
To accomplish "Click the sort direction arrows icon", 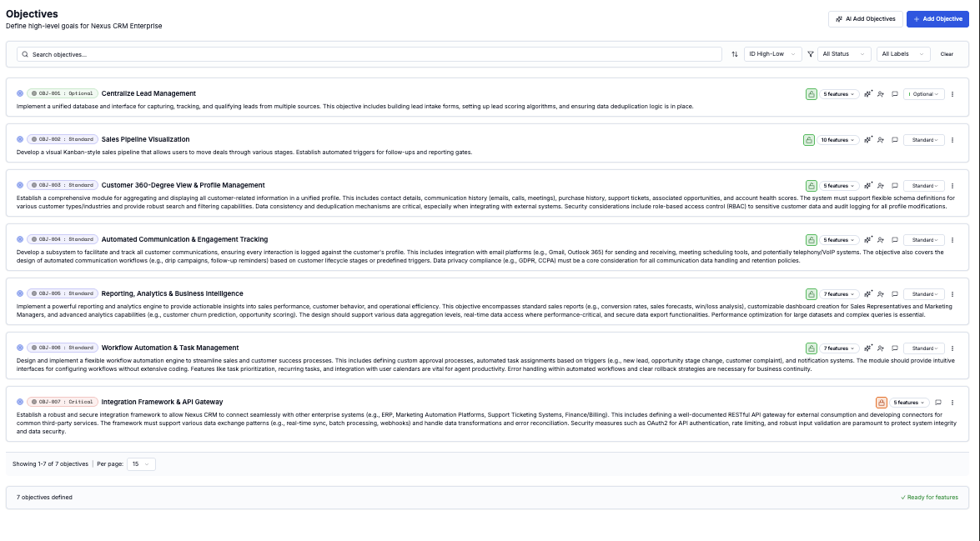I will coord(735,54).
